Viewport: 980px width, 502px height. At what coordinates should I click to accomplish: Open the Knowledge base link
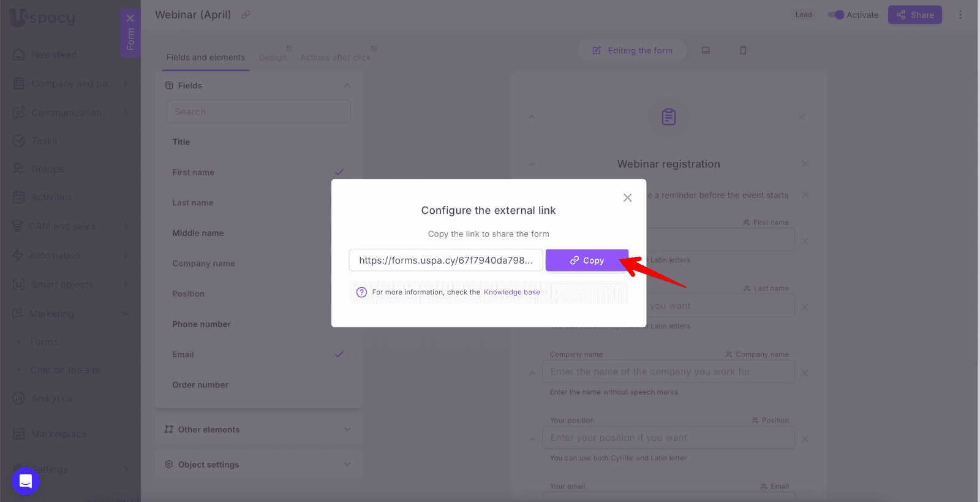(511, 292)
